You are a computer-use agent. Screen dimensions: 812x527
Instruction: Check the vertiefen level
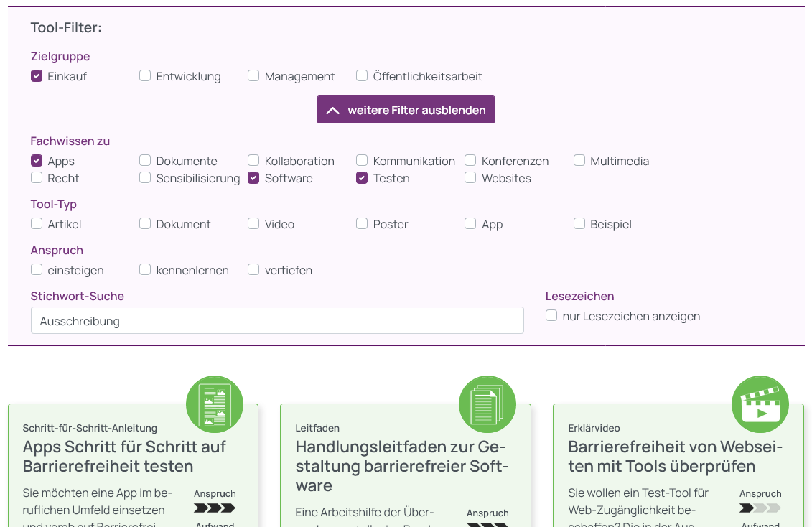coord(253,269)
